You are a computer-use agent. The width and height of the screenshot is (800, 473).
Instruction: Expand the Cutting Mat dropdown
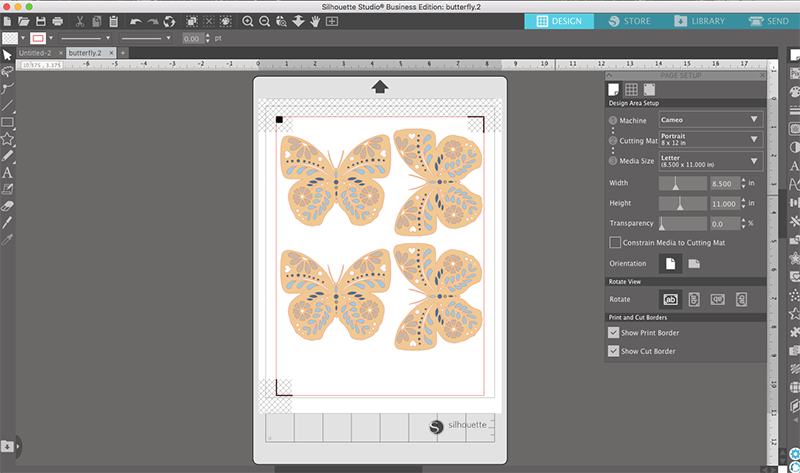click(710, 139)
